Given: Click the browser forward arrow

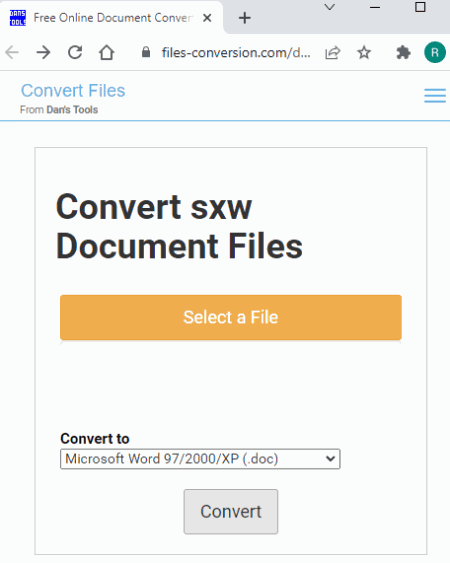Looking at the screenshot, I should click(x=43, y=52).
